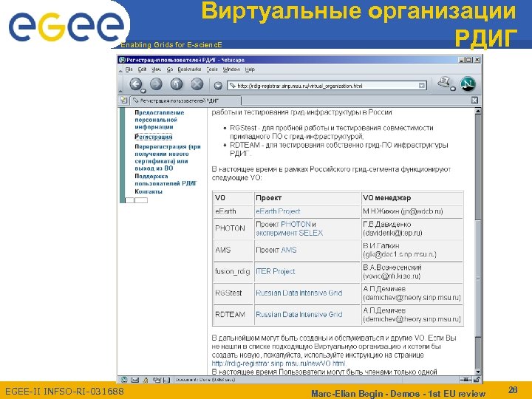The width and height of the screenshot is (532, 399).
Task: Select the Регистрация пользователей РДИГ tab
Action: [185, 100]
